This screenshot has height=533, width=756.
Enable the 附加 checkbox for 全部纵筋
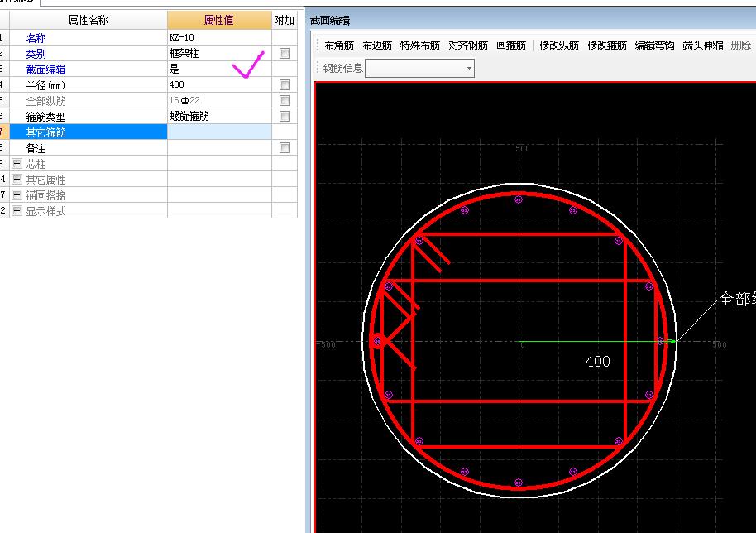click(x=285, y=100)
